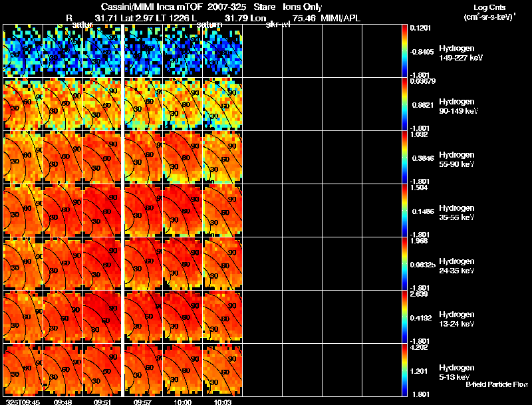Select the 5-13 keV image at 09:48
This screenshot has width=532, height=405.
click(63, 370)
